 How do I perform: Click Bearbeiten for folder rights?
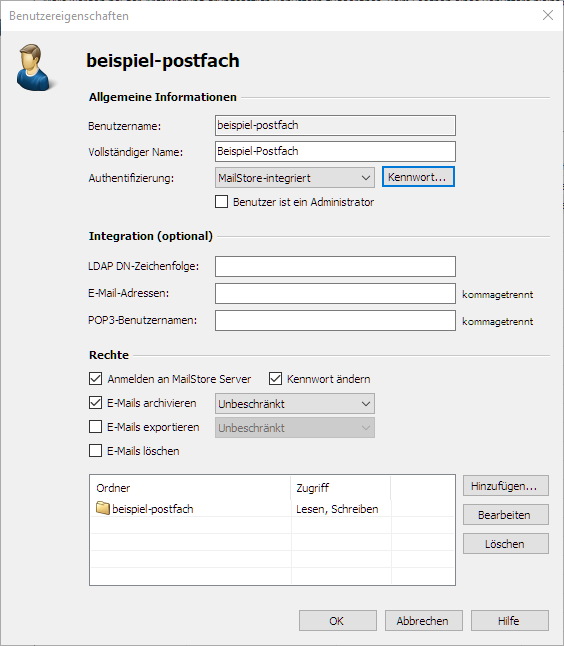tap(505, 515)
